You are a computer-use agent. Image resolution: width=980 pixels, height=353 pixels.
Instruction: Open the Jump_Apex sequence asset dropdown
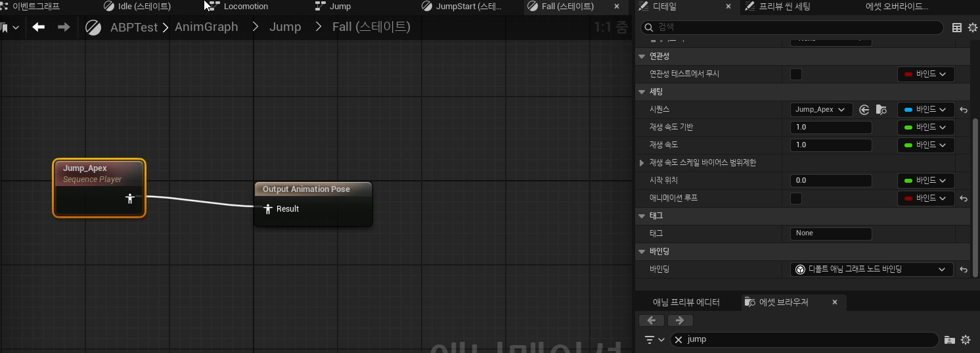pos(821,110)
